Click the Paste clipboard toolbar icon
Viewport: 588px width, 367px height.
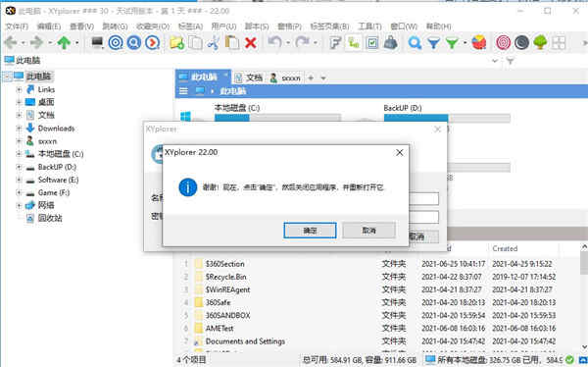pyautogui.click(x=232, y=43)
